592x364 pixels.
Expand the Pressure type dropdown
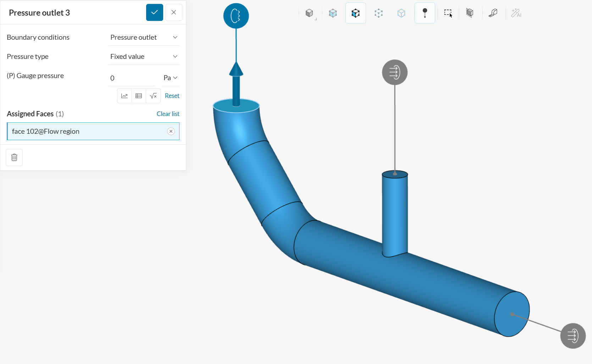pos(144,56)
